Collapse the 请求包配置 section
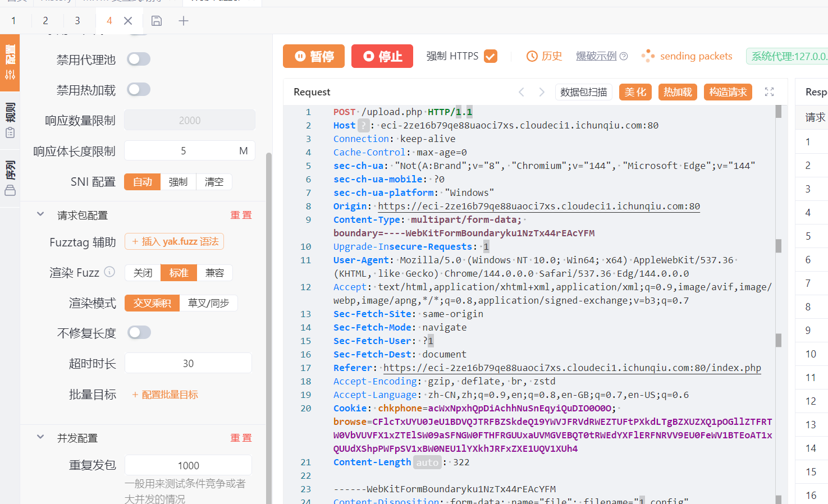828x504 pixels. tap(40, 214)
